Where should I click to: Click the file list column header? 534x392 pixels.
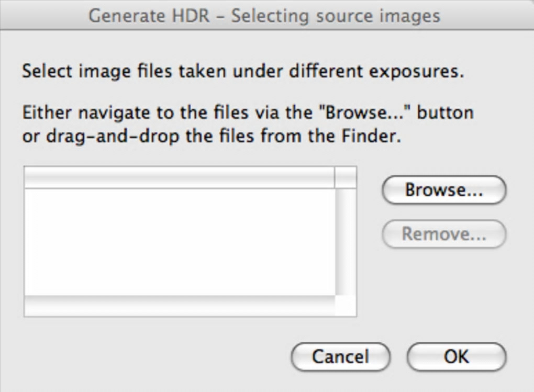tap(179, 178)
